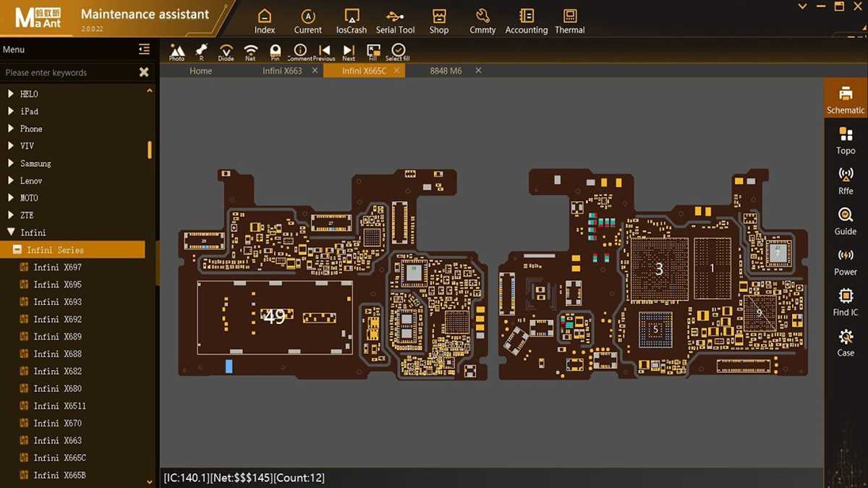Select Infini X689 in the list
This screenshot has width=868, height=488.
click(58, 337)
